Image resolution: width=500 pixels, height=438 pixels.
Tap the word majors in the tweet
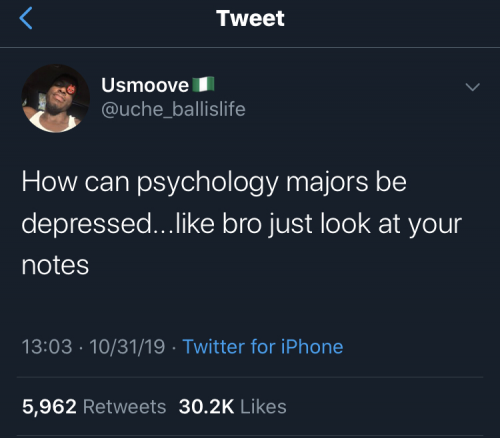[x=327, y=184]
